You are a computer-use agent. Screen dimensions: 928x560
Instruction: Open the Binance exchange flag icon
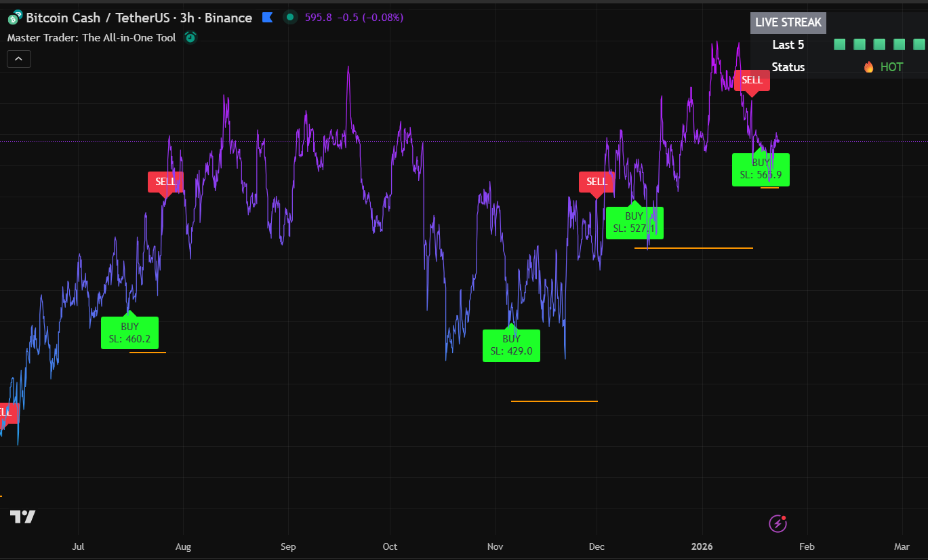tap(267, 17)
